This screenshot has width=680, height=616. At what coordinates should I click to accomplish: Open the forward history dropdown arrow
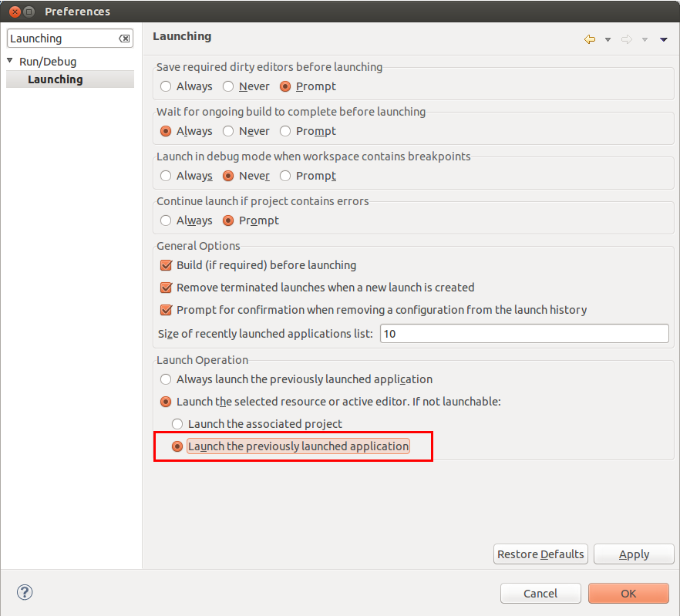click(645, 40)
